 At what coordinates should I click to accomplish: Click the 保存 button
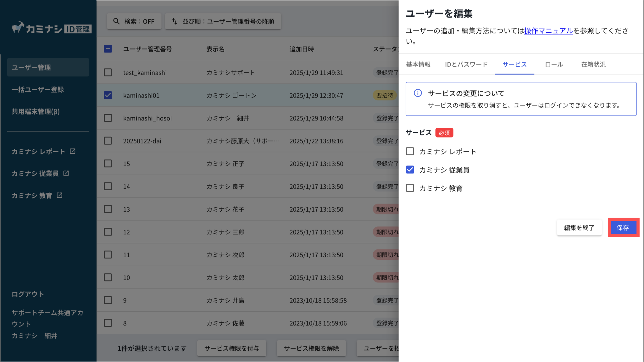(623, 227)
